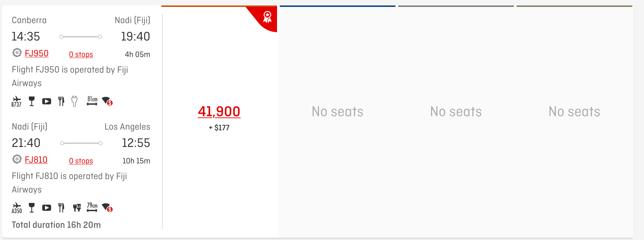Click the 0 stops link for FJ810

[81, 161]
